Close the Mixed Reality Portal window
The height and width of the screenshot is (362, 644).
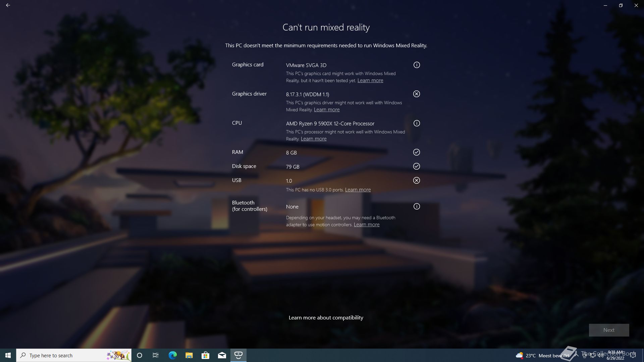(636, 5)
